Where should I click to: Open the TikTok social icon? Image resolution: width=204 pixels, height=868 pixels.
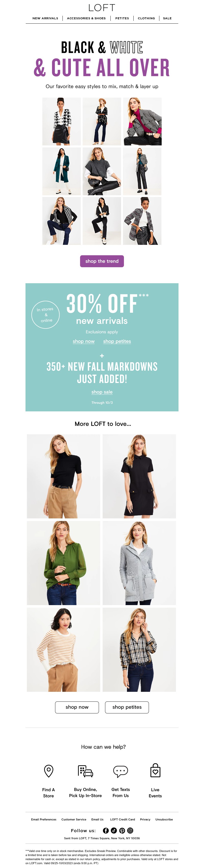coord(114,831)
